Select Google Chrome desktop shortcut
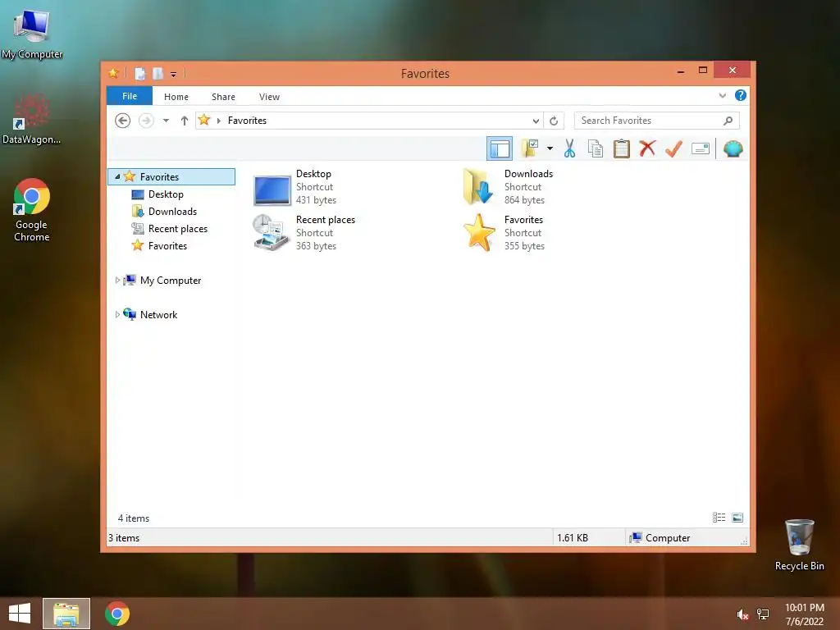840x630 pixels. (32, 211)
